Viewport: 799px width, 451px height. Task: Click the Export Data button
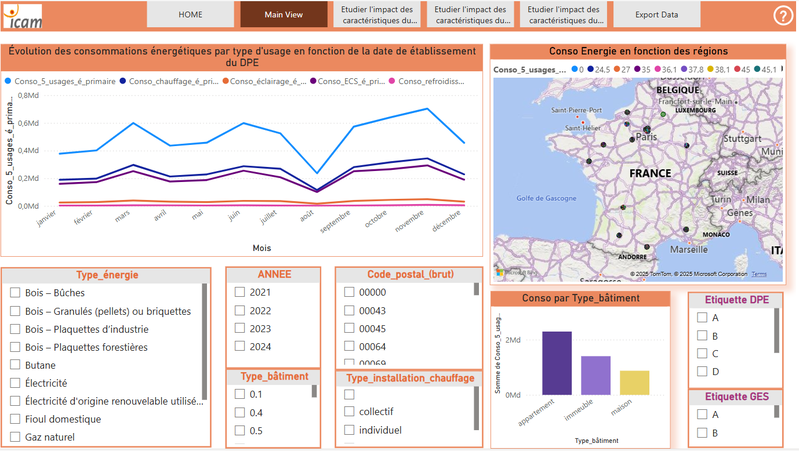tap(656, 15)
